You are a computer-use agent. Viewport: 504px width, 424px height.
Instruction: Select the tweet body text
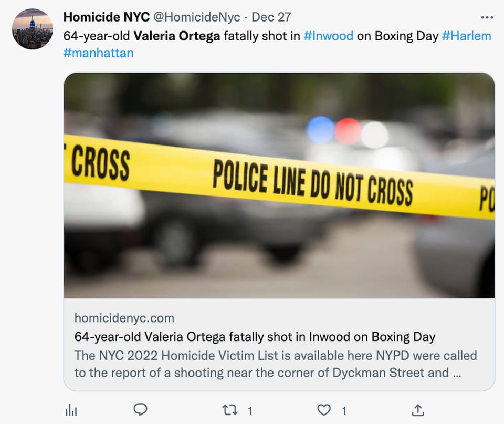pyautogui.click(x=277, y=44)
